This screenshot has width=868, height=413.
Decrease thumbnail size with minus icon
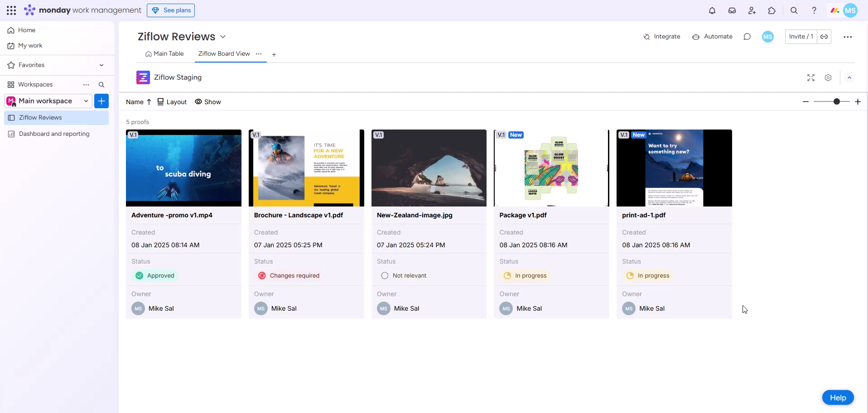pyautogui.click(x=805, y=101)
